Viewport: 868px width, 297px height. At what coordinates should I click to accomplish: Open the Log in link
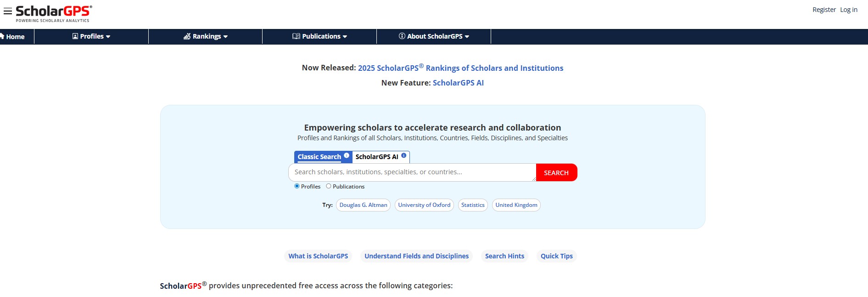[849, 10]
